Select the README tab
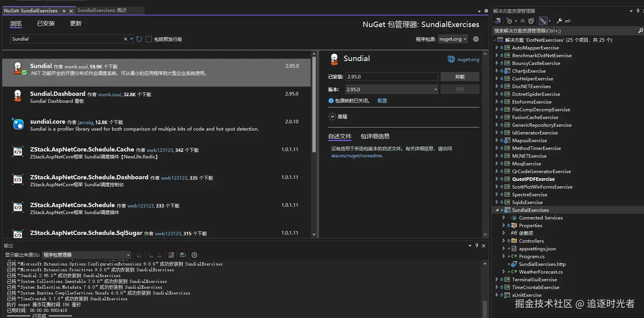Image resolution: width=644 pixels, height=318 pixels. coord(340,136)
